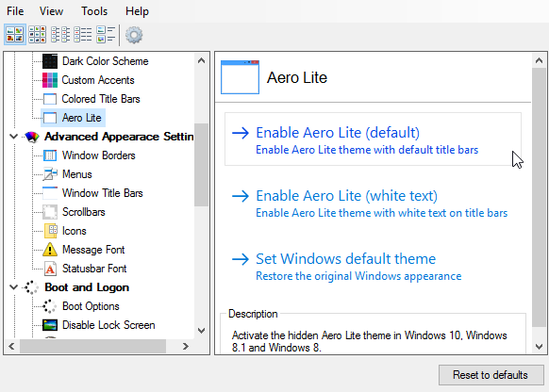
Task: Click the Aero Lite tree icon
Action: click(x=50, y=118)
